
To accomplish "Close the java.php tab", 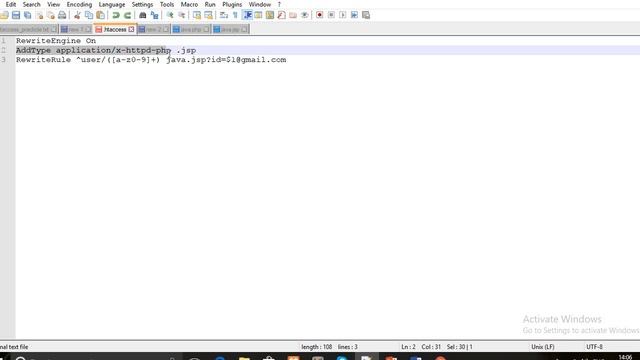I will (206, 29).
